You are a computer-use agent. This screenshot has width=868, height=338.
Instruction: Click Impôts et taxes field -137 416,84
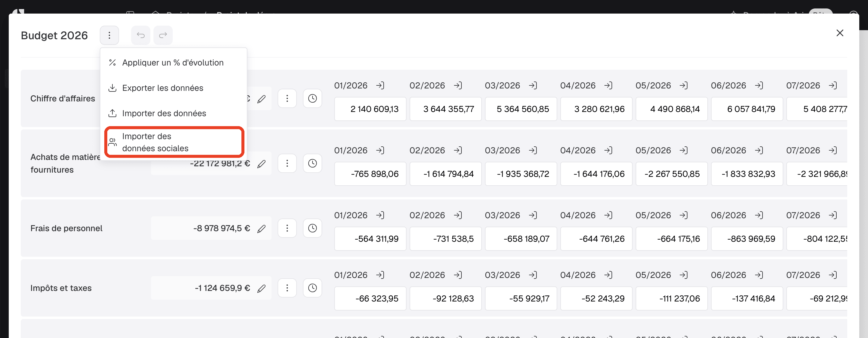(x=747, y=298)
